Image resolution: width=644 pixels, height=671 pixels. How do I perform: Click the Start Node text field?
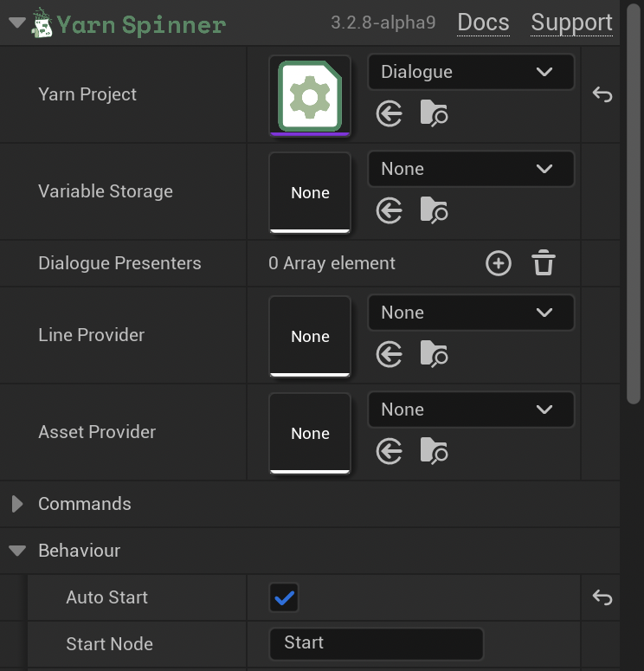tap(377, 643)
